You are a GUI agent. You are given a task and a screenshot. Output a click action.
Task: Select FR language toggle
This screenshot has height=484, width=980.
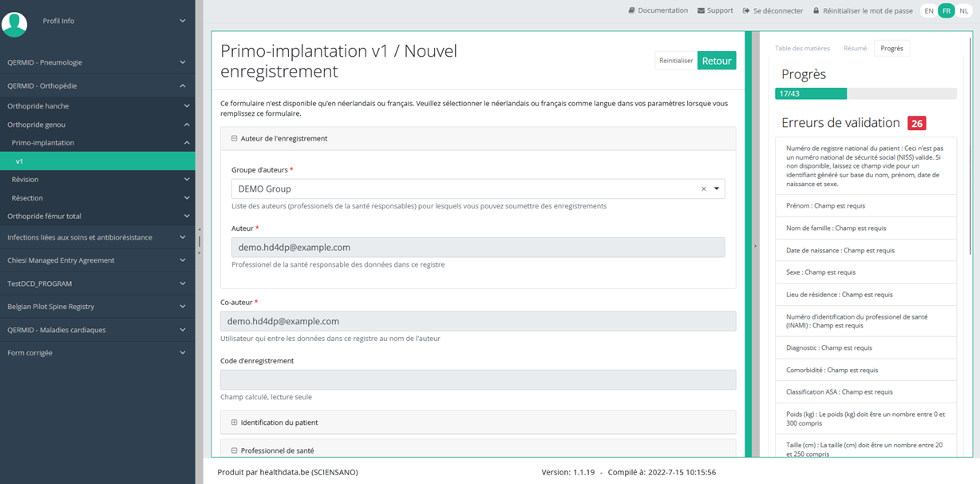click(946, 11)
